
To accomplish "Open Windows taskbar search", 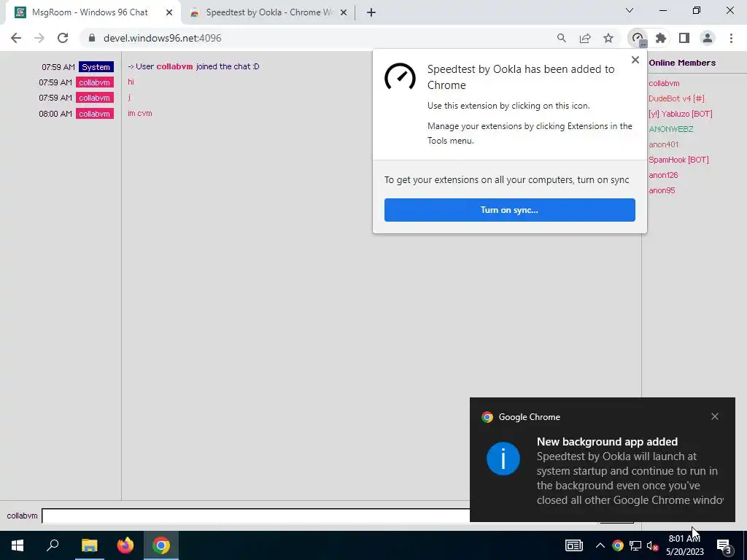I will [x=53, y=545].
